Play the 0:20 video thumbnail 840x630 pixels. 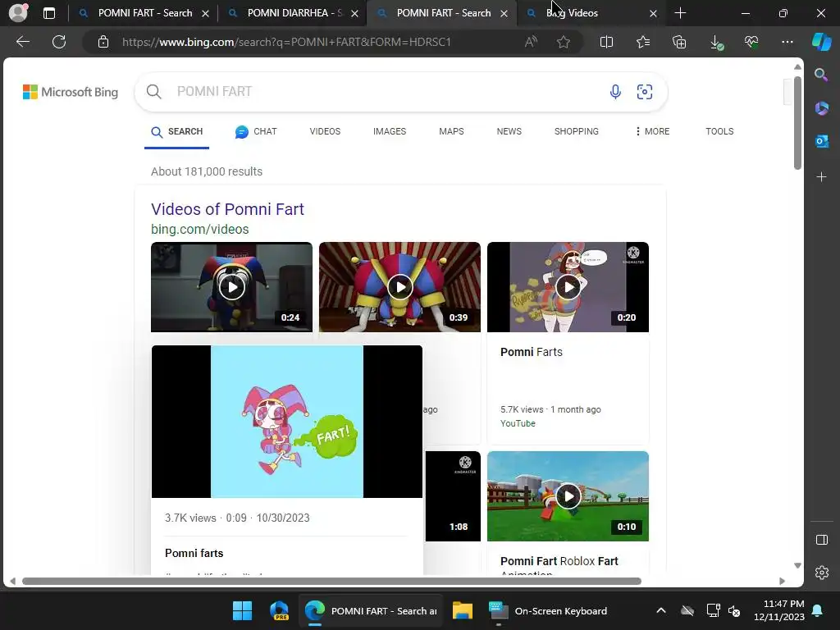pos(568,287)
